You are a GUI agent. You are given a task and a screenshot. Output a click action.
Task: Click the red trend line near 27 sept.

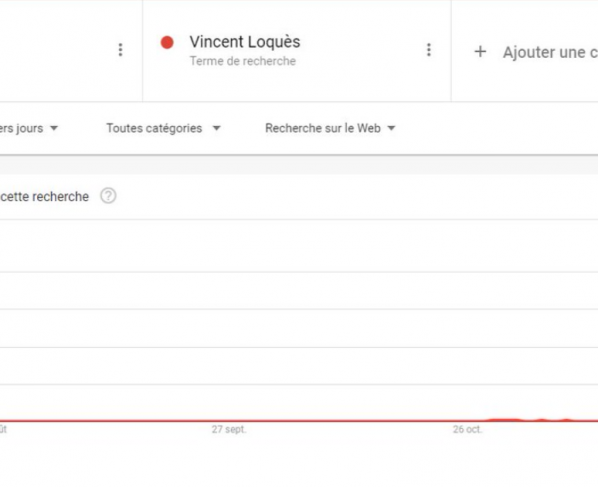(229, 421)
